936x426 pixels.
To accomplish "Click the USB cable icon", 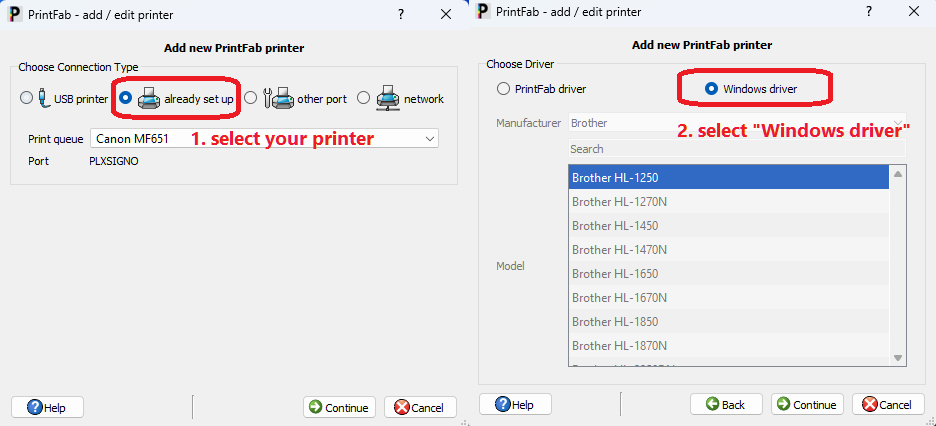I will (x=43, y=98).
